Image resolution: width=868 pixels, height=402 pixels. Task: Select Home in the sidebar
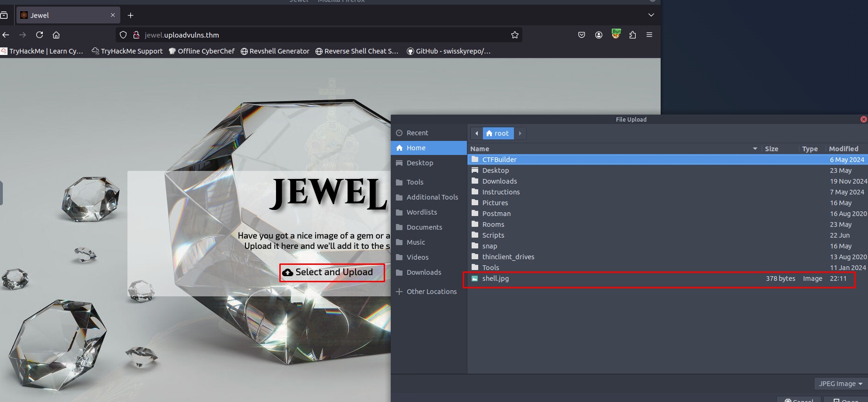(x=429, y=148)
